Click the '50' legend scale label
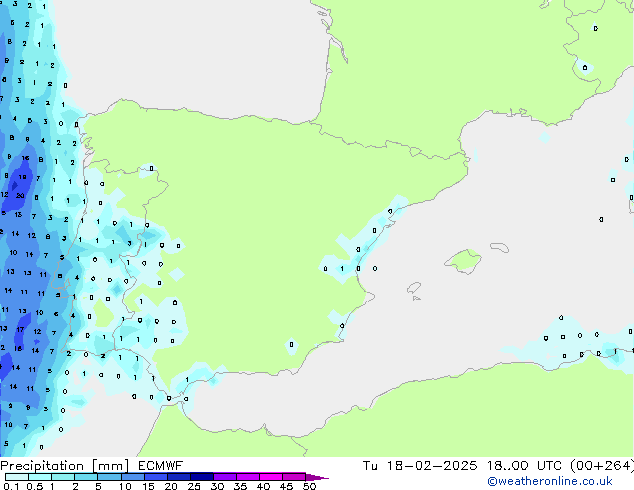The image size is (634, 490). (309, 486)
